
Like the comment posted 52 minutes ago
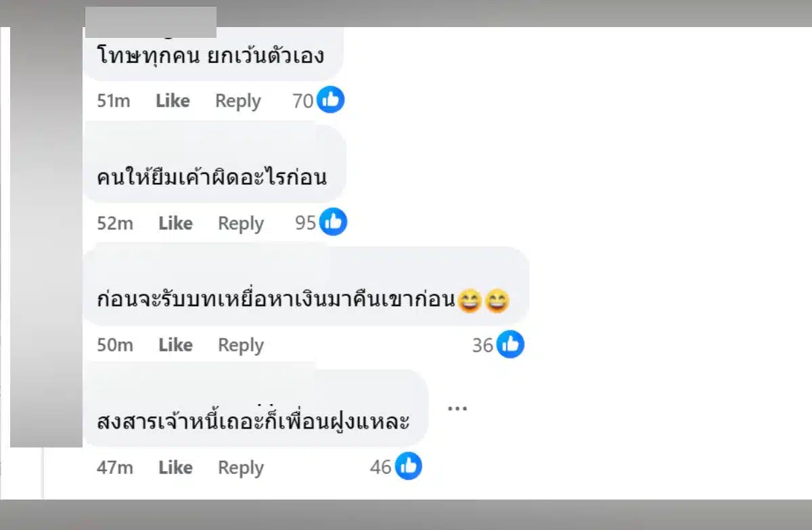pyautogui.click(x=175, y=222)
